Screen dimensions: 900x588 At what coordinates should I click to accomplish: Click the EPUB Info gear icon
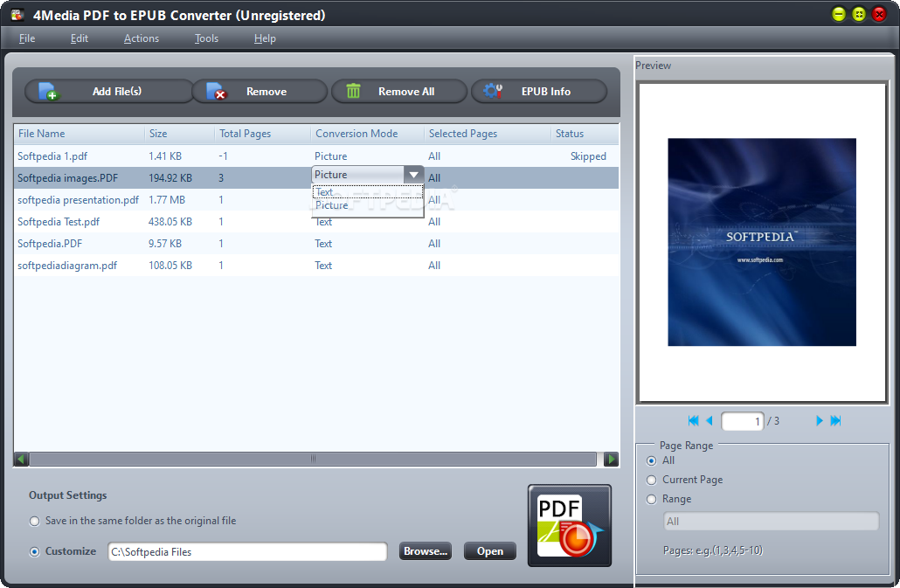click(493, 91)
